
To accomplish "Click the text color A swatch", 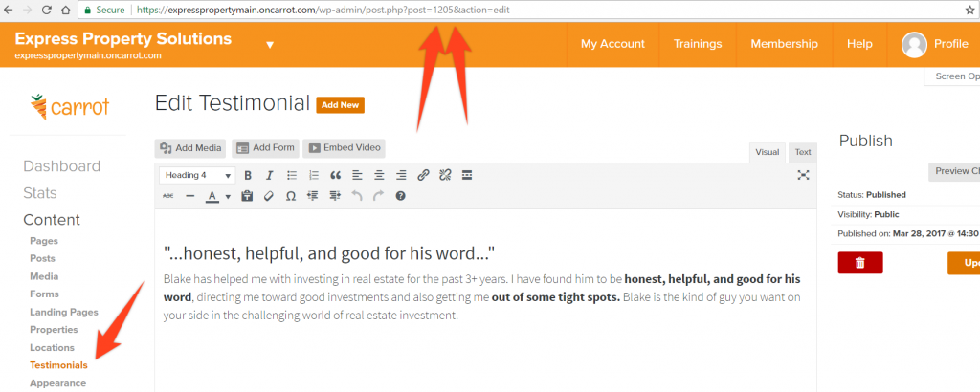I will (x=212, y=196).
